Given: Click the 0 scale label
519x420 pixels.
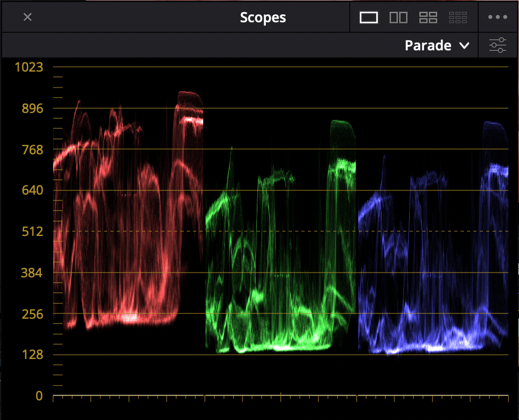Looking at the screenshot, I should (39, 396).
